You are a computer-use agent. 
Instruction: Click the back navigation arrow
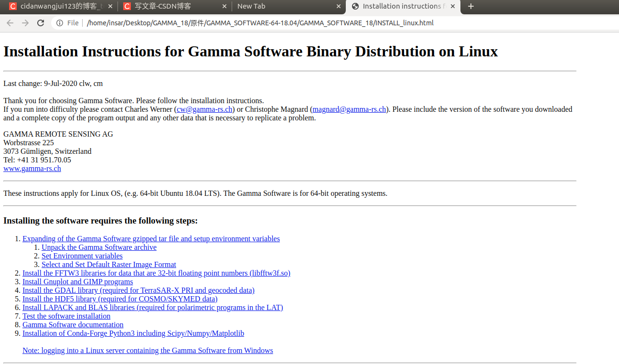click(10, 22)
